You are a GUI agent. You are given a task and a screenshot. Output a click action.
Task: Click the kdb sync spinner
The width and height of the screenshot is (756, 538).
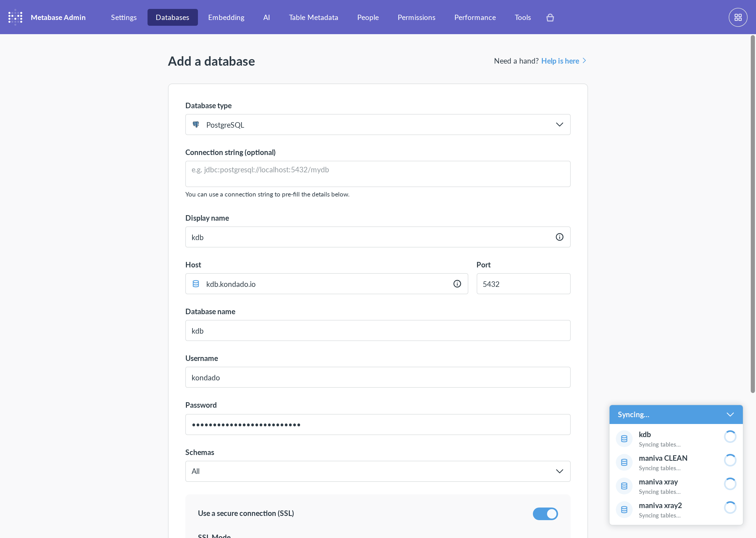pyautogui.click(x=730, y=437)
